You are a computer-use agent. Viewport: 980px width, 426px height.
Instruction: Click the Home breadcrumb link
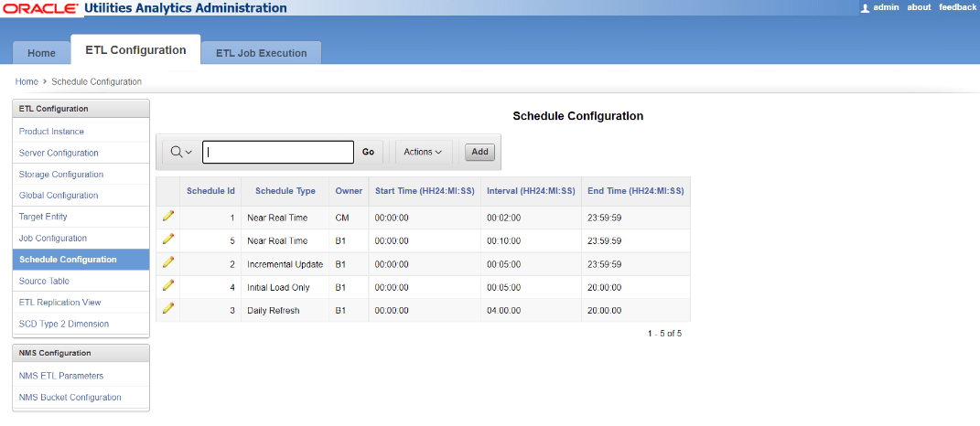pyautogui.click(x=27, y=82)
